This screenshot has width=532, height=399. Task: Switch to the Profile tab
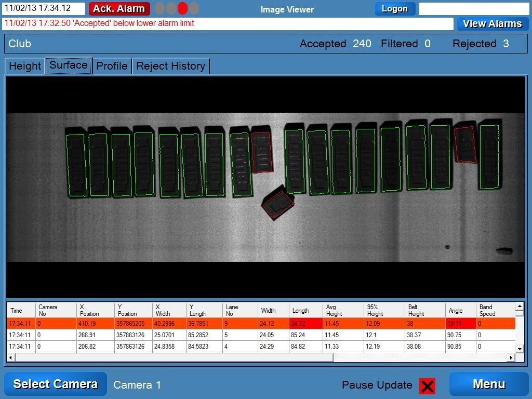coord(112,66)
